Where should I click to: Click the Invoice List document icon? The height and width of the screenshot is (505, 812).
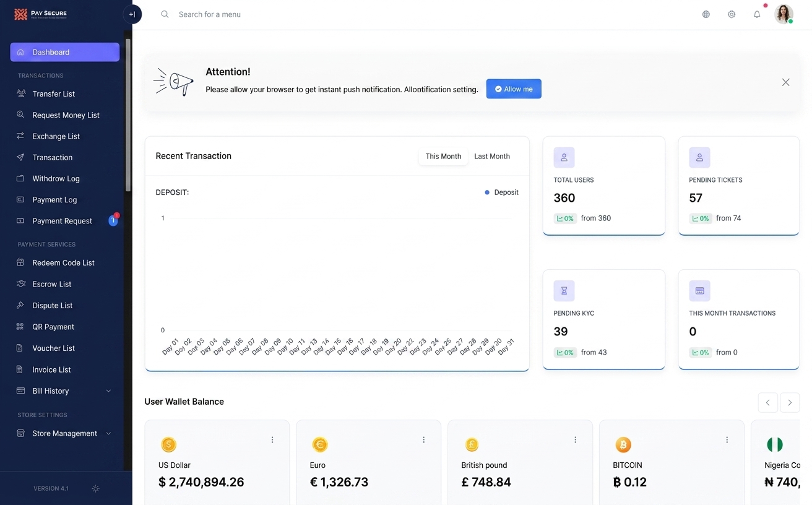tap(20, 369)
